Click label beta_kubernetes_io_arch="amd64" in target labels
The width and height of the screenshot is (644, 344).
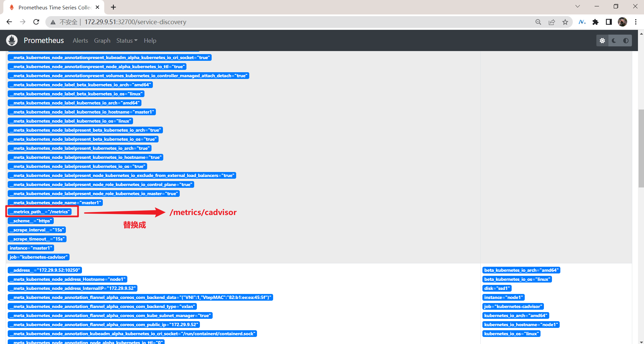(521, 270)
